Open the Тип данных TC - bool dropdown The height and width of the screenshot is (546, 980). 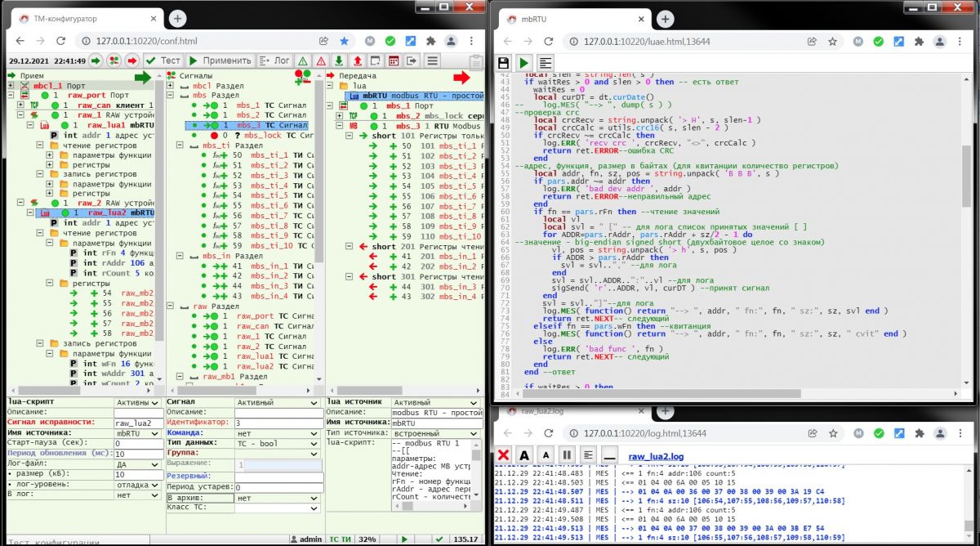[x=278, y=442]
